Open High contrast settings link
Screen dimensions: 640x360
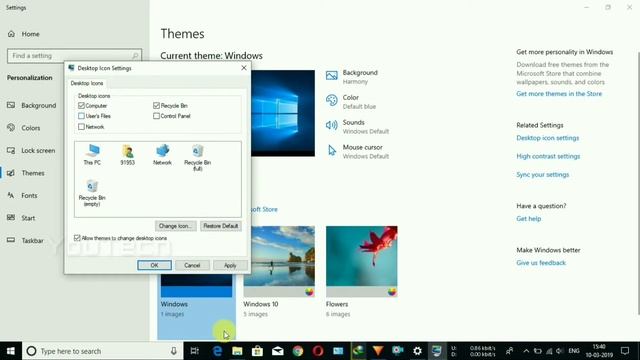point(548,156)
